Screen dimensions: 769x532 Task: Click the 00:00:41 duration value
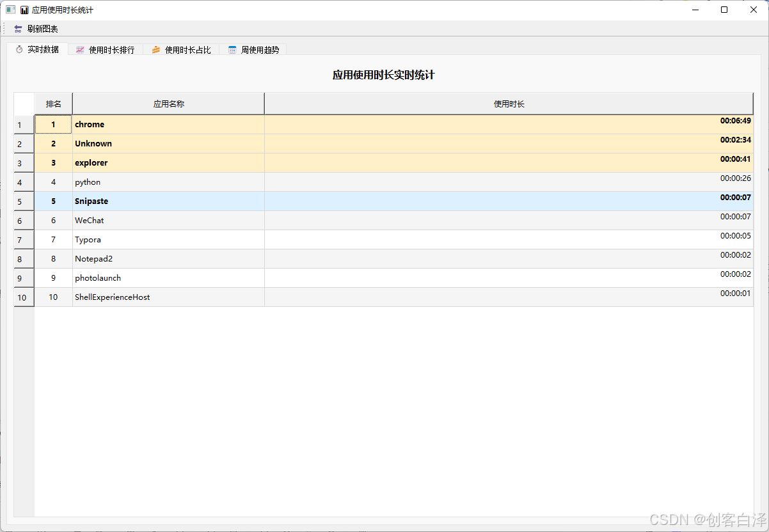[736, 159]
